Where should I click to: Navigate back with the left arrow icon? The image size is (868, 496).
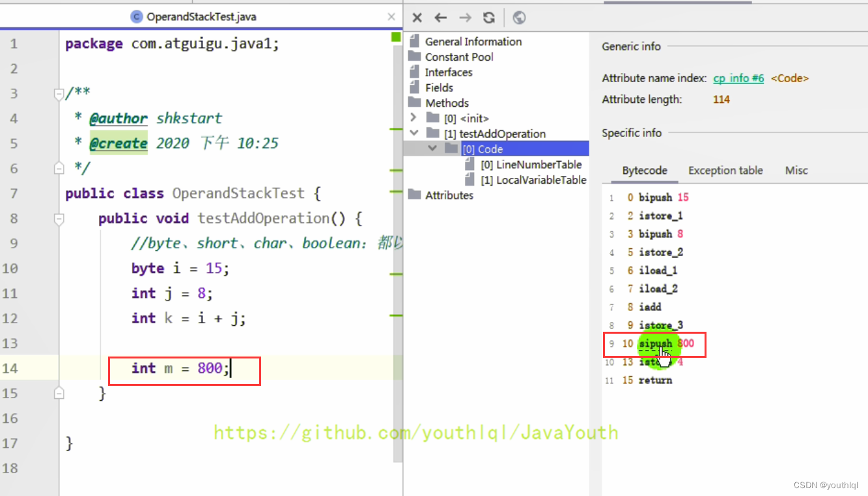(x=441, y=18)
